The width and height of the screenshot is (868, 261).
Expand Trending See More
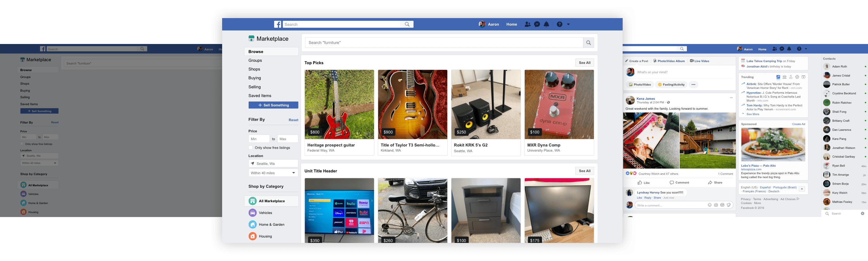(x=753, y=114)
